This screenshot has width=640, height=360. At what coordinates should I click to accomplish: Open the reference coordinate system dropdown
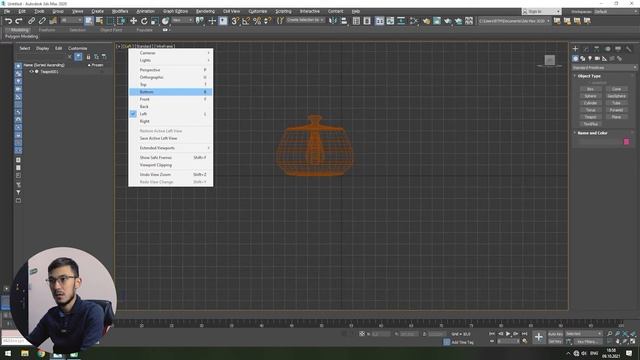coord(182,20)
